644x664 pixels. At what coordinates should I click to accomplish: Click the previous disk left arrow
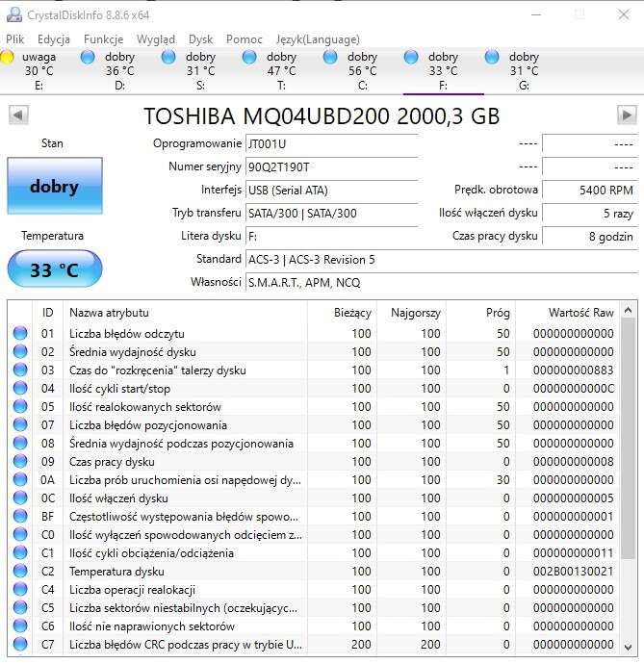coord(17,115)
